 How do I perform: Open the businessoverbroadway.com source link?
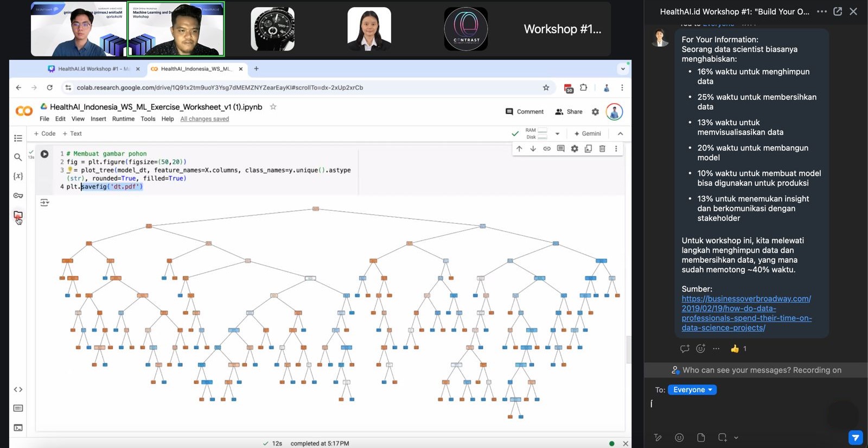(x=746, y=313)
